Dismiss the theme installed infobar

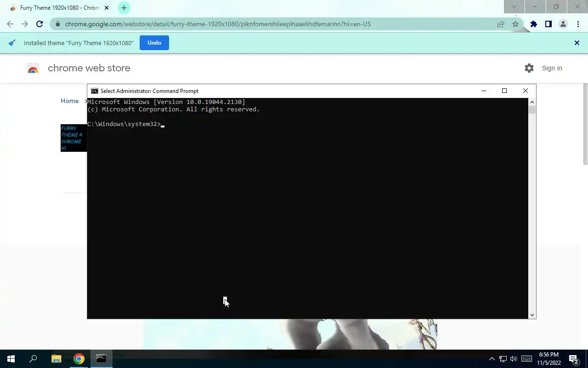pos(577,43)
